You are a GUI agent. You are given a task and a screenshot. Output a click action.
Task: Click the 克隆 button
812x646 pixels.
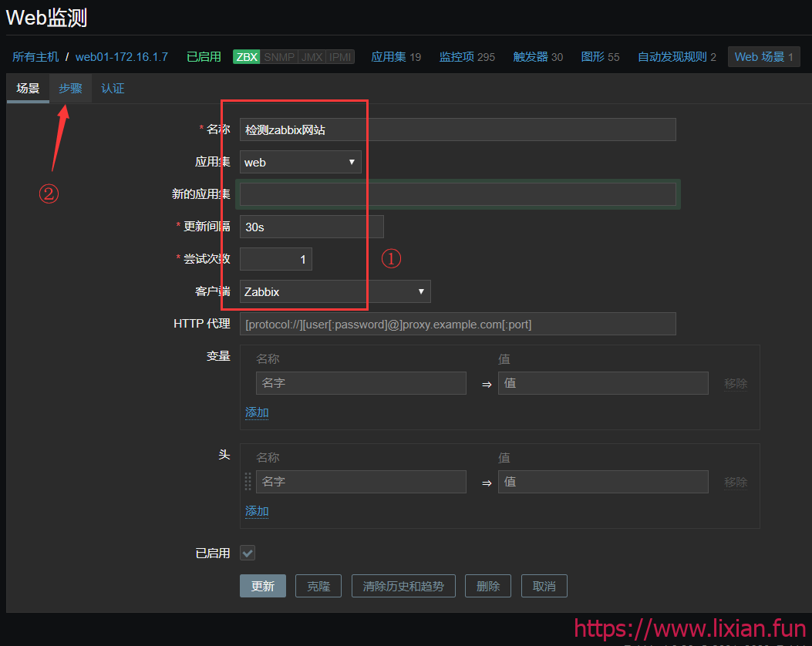(318, 586)
